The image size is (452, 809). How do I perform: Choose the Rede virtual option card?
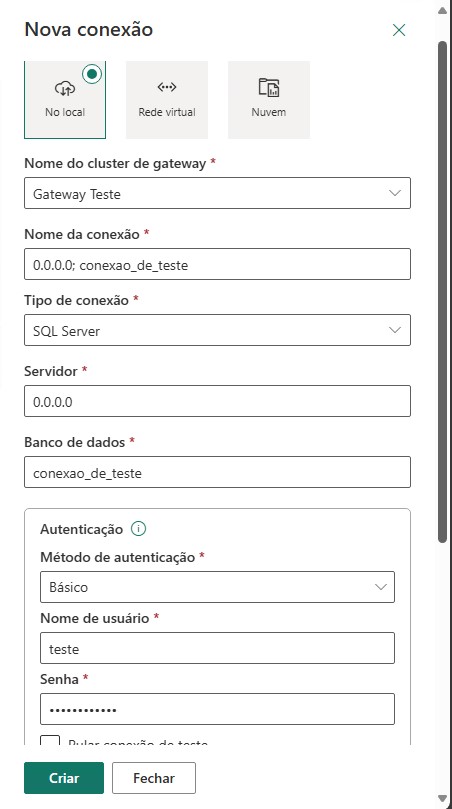click(167, 100)
